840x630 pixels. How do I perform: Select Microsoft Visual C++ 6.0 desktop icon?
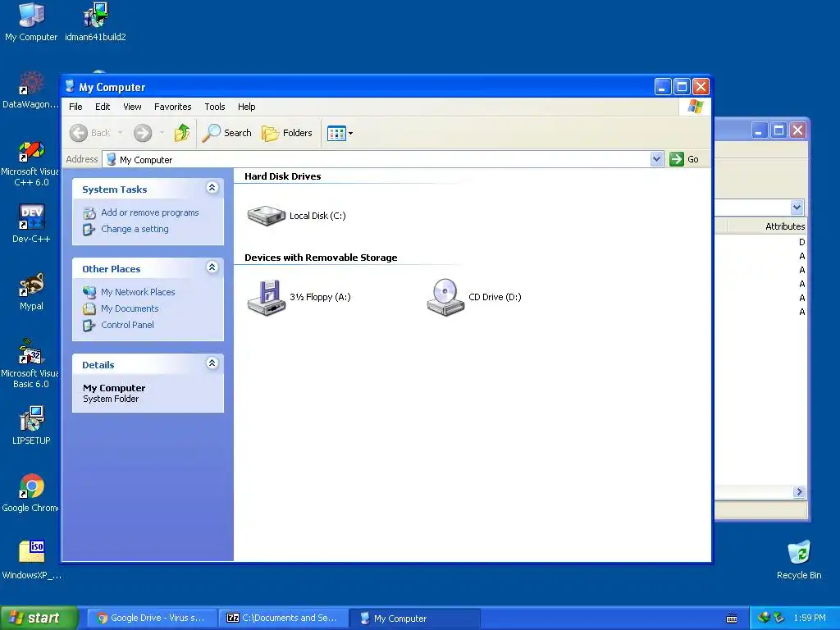pos(30,164)
